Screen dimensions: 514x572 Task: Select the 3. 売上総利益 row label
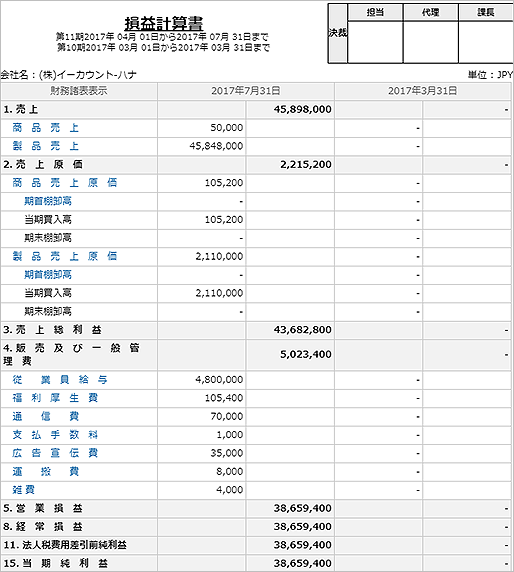point(52,330)
